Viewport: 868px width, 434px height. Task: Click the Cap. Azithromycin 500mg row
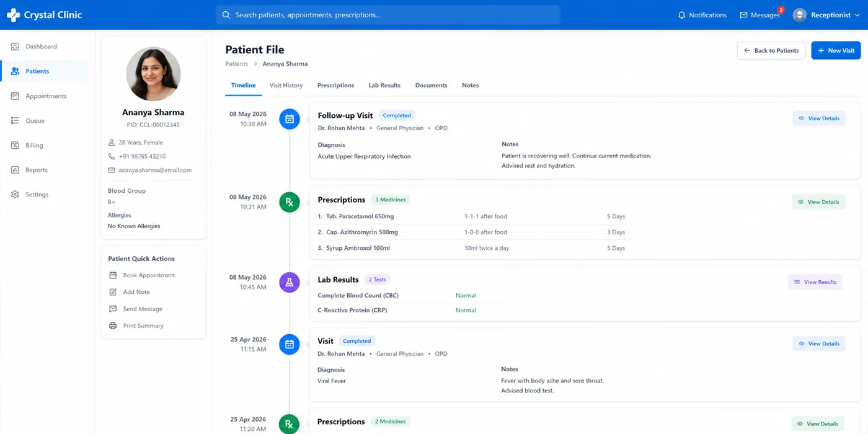pyautogui.click(x=474, y=232)
